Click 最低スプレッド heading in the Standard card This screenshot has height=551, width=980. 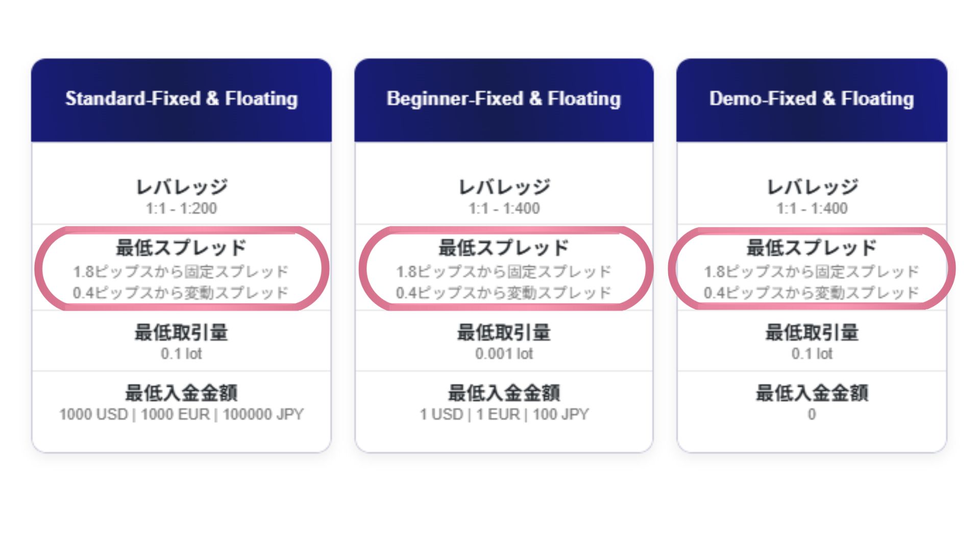[x=181, y=248]
